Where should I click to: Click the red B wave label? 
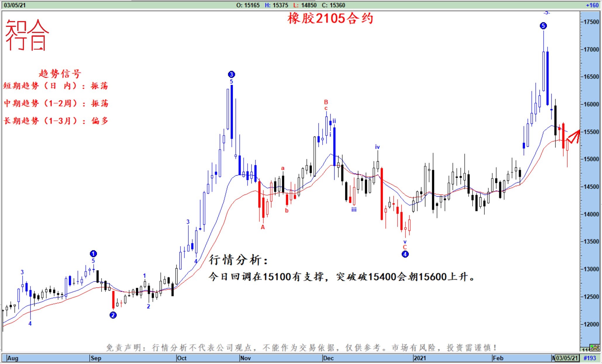pos(326,102)
